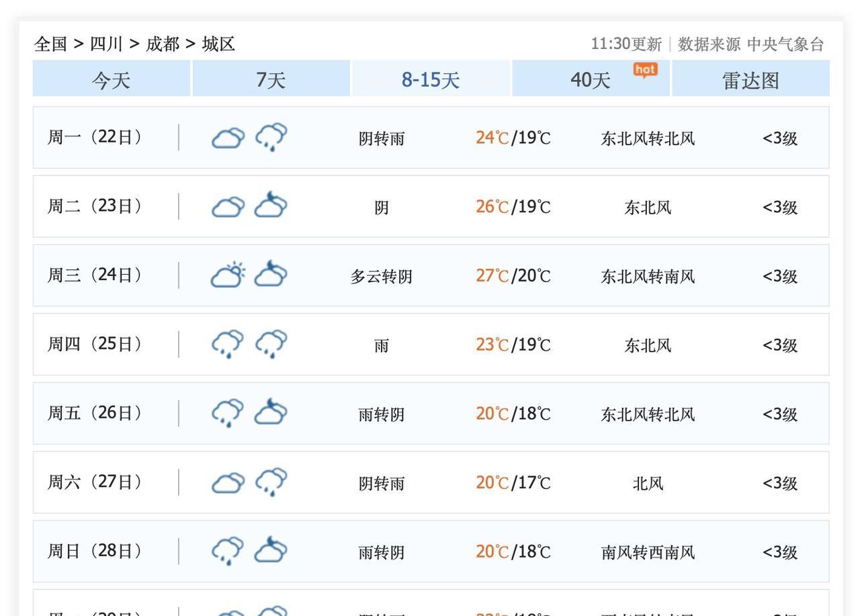Click the orange hot badge icon

click(x=645, y=69)
